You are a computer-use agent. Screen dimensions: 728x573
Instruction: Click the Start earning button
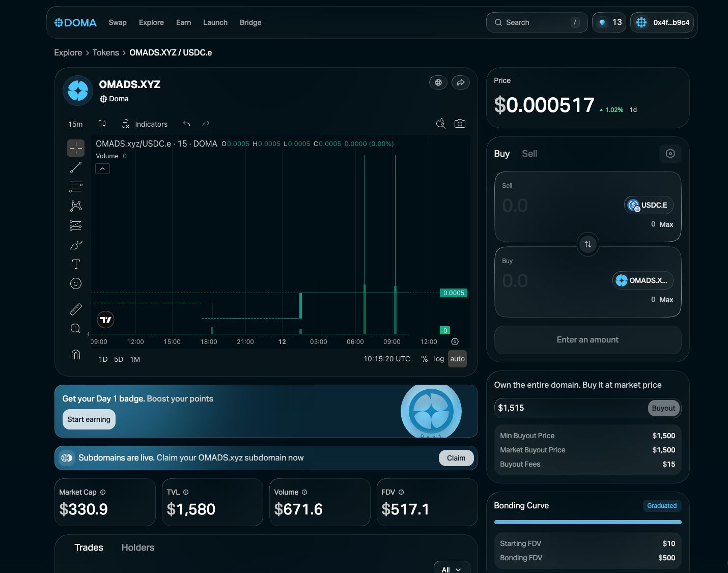coord(89,419)
